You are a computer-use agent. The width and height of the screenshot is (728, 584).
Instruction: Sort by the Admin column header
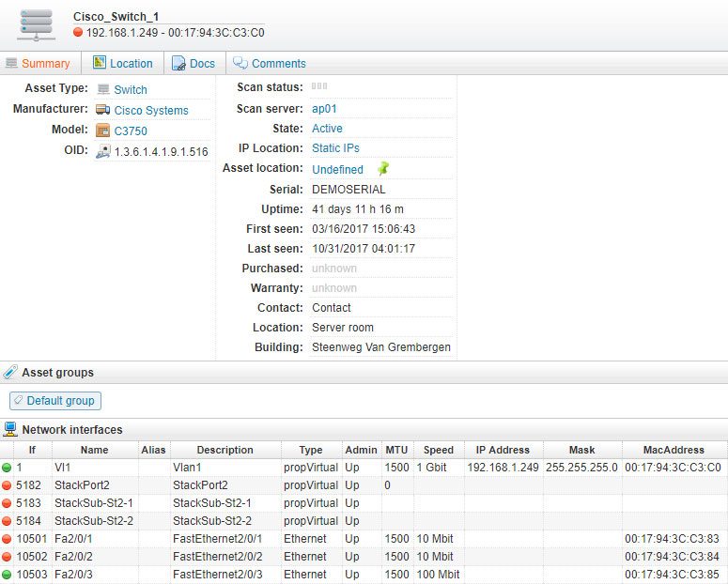click(362, 450)
